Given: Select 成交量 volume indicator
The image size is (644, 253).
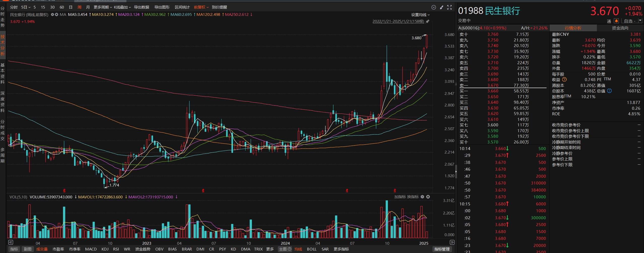Looking at the screenshot, I should point(42,249).
